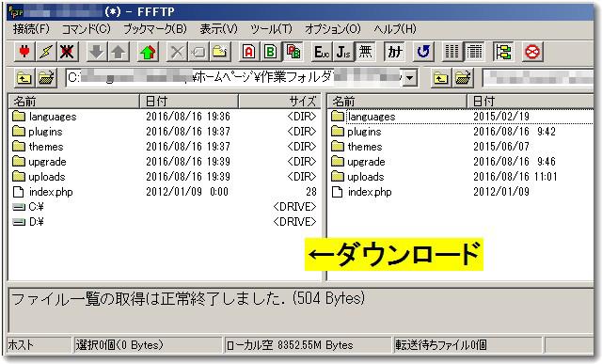
Task: Click the folder sync tree icon
Action: pyautogui.click(x=502, y=52)
